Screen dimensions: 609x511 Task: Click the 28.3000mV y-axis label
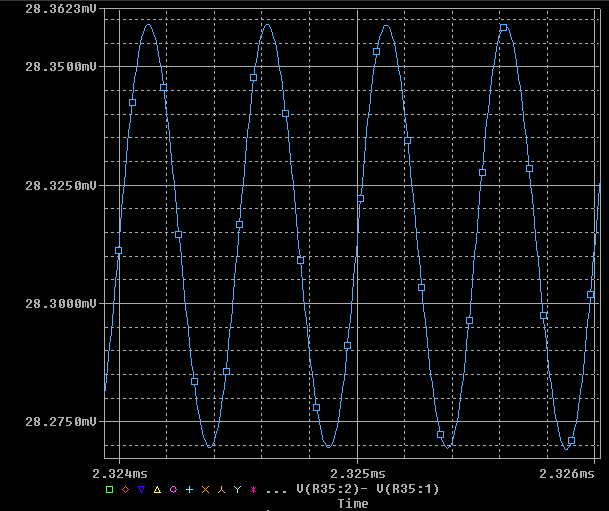[x=61, y=303]
